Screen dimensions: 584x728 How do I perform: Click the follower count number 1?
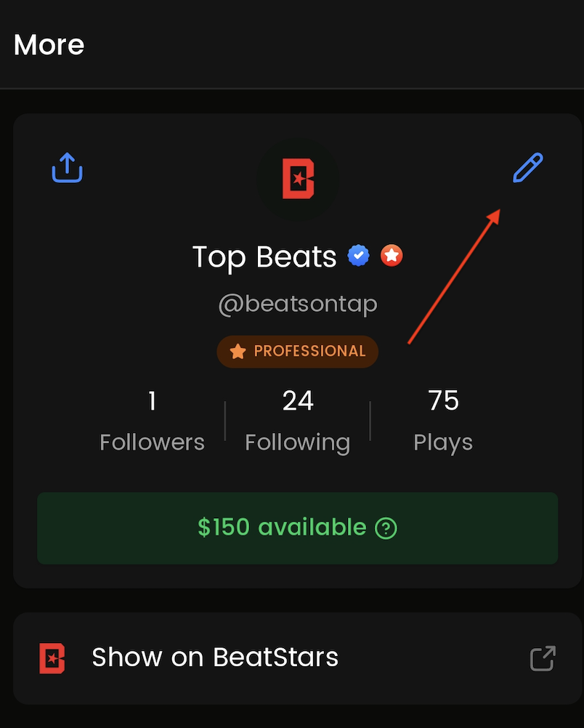152,401
